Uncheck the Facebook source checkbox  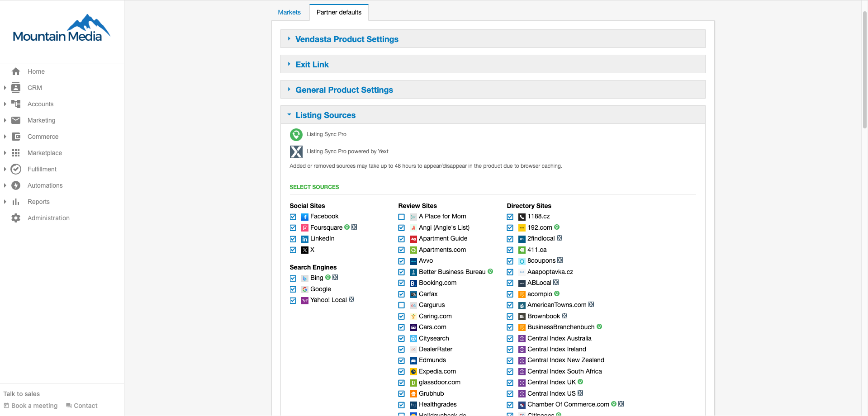(293, 217)
